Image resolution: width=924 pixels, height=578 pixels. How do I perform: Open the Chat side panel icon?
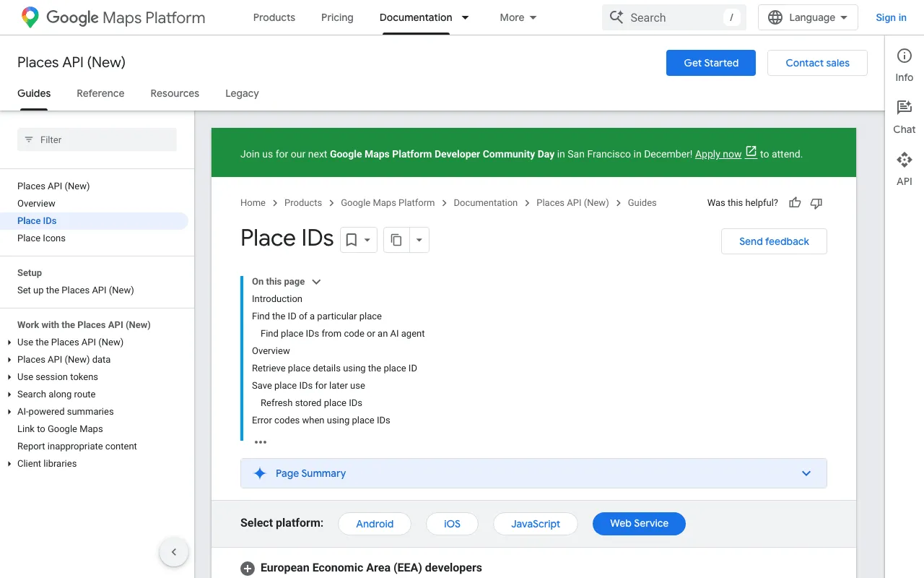tap(905, 108)
